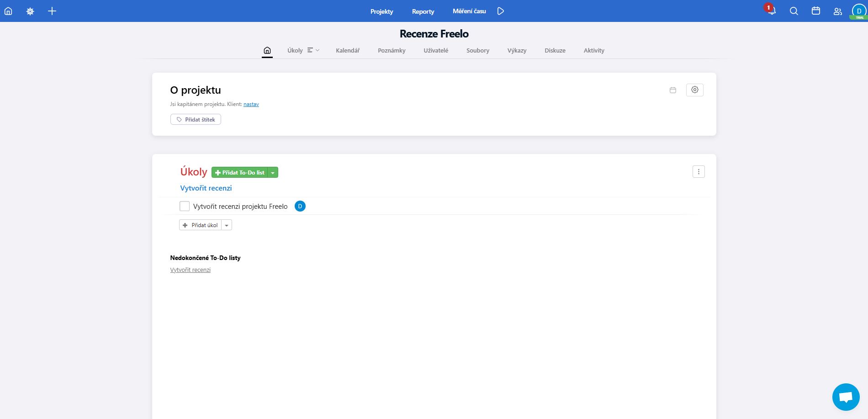
Task: Switch to the Soubory tab
Action: (478, 50)
